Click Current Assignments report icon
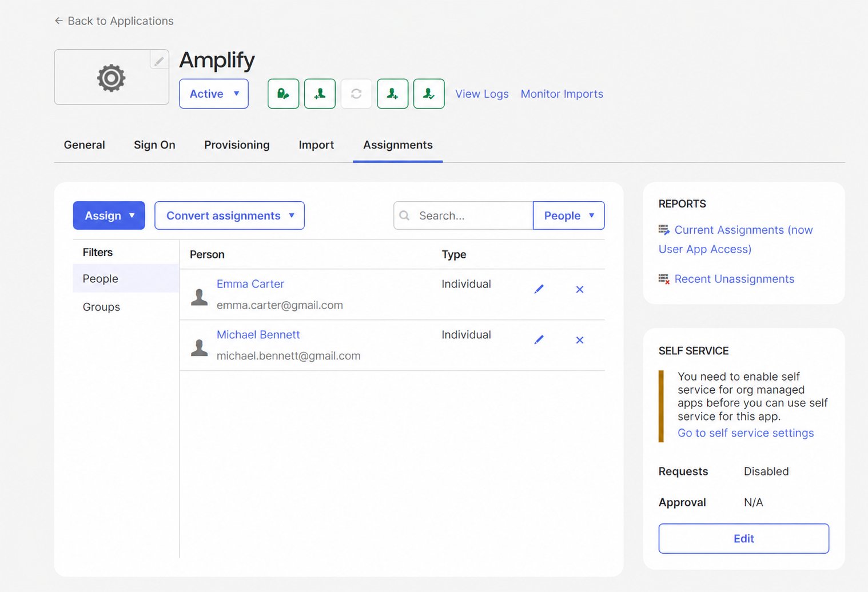This screenshot has width=868, height=592. coord(664,230)
